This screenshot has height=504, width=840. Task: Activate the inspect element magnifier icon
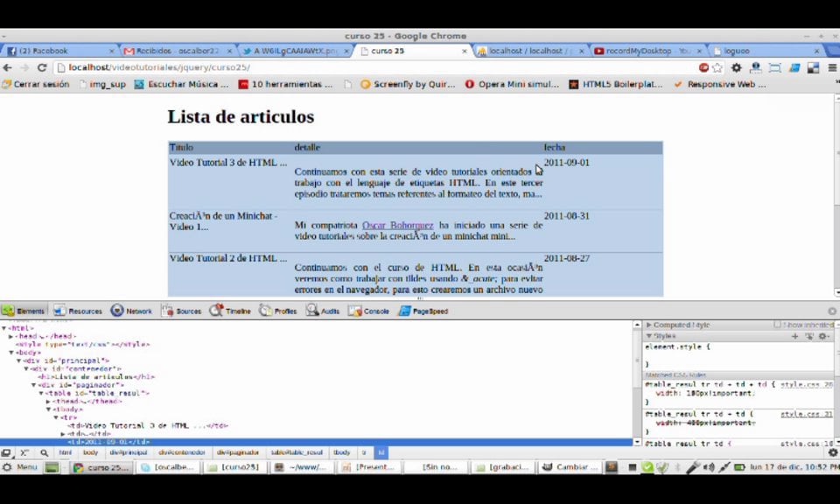44,453
